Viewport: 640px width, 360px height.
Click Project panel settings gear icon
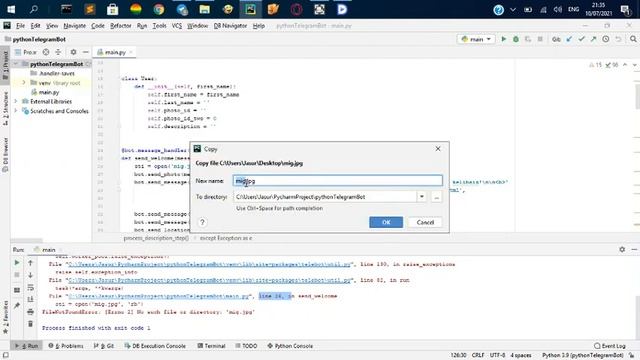73,52
